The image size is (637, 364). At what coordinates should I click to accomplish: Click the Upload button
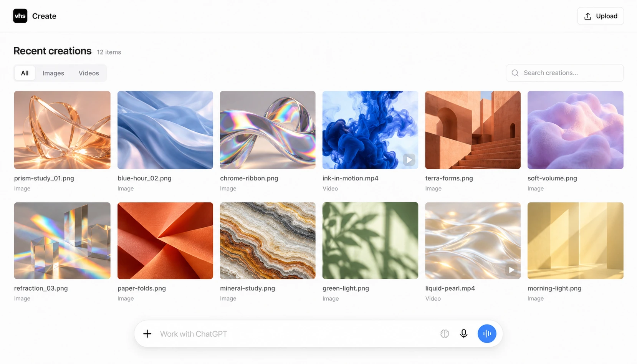point(601,16)
